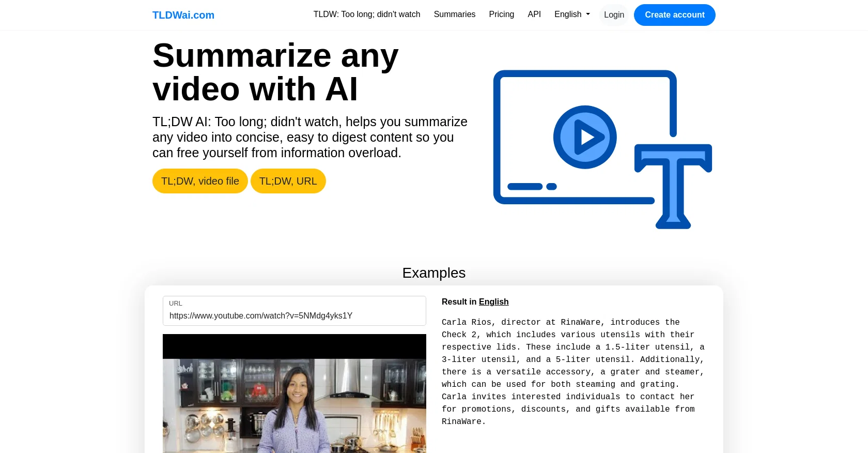This screenshot has width=868, height=453.
Task: Open the Pricing page
Action: 502,14
